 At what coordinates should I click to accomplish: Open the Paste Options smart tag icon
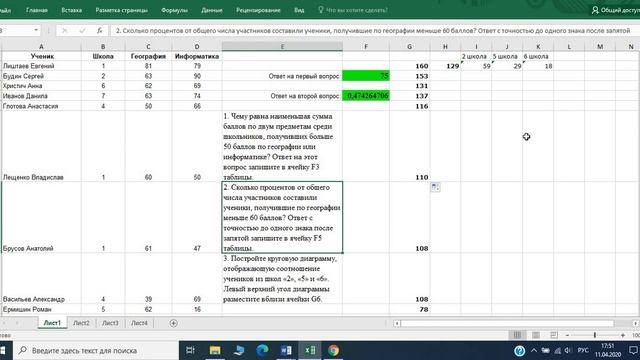(435, 187)
